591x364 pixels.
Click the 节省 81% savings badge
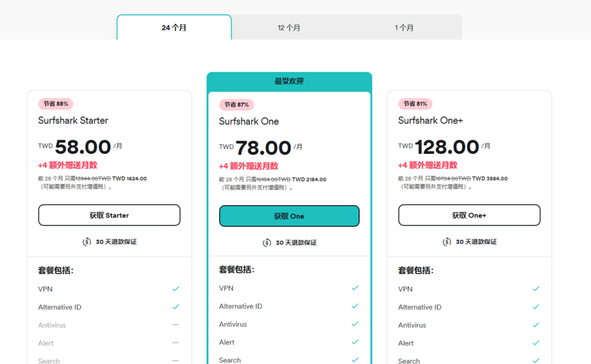click(x=416, y=104)
